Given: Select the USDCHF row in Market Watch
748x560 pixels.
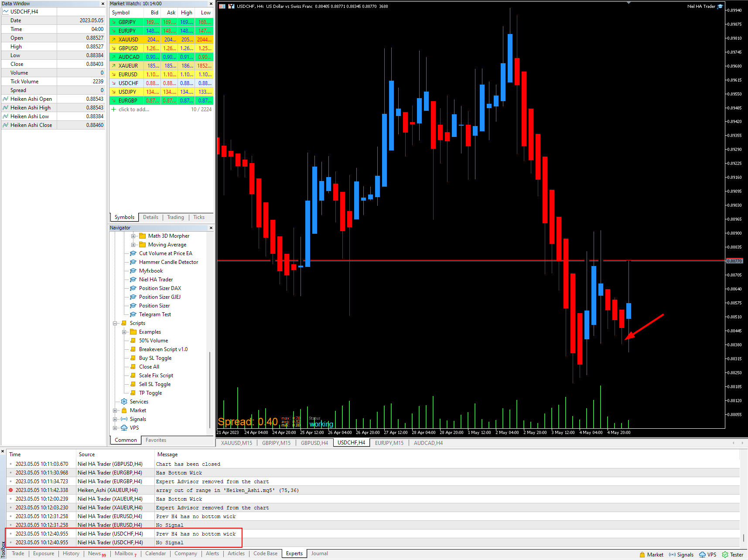Looking at the screenshot, I should click(161, 83).
